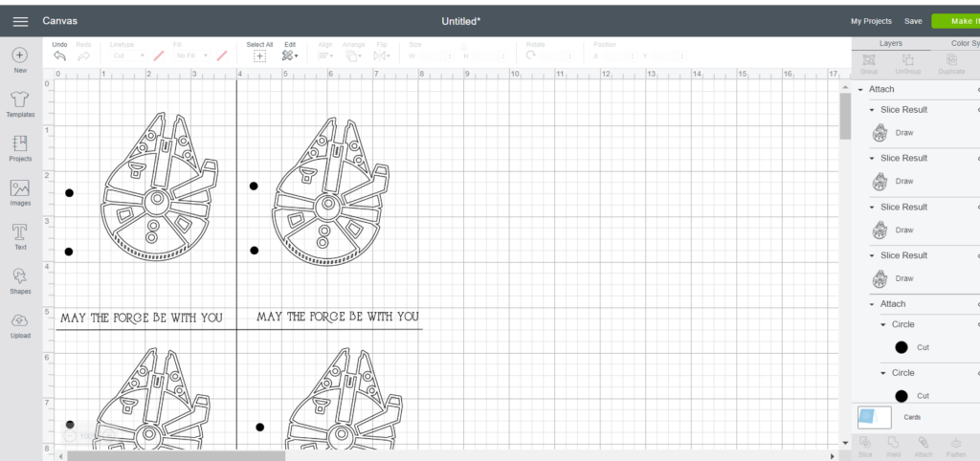
Task: Collapse the second Circle layer
Action: [883, 373]
